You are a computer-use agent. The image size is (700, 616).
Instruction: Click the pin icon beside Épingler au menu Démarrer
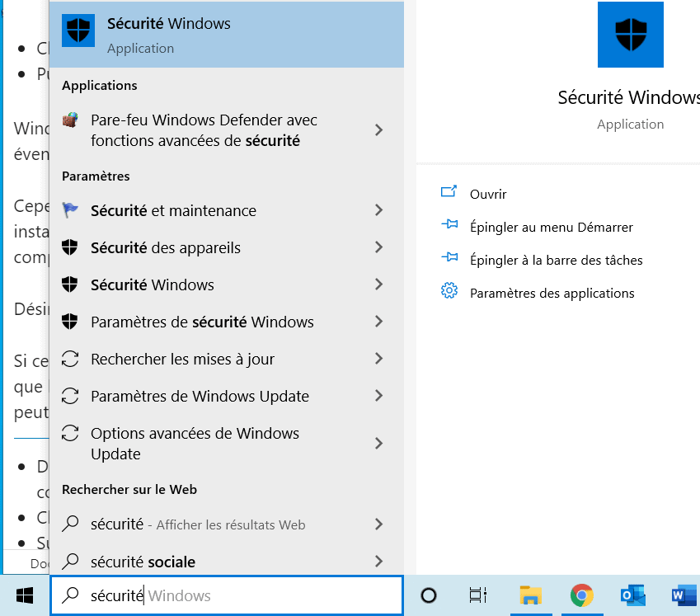[x=449, y=223]
